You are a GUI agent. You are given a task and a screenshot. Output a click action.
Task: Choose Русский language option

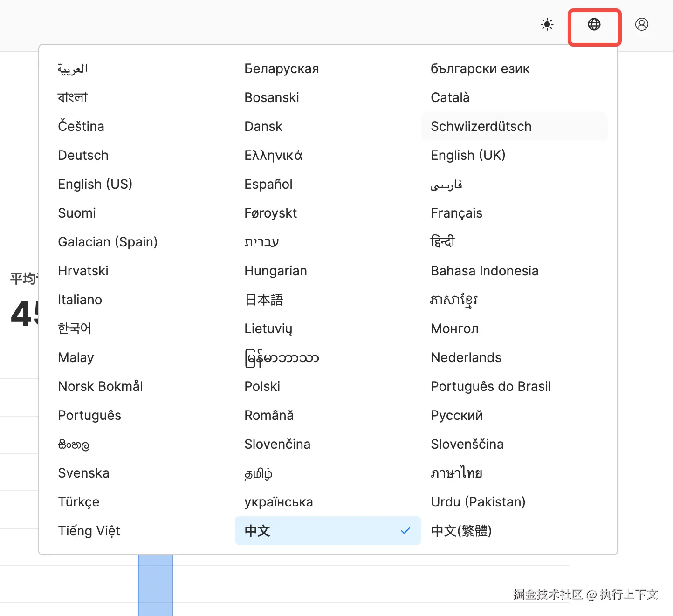click(x=457, y=415)
